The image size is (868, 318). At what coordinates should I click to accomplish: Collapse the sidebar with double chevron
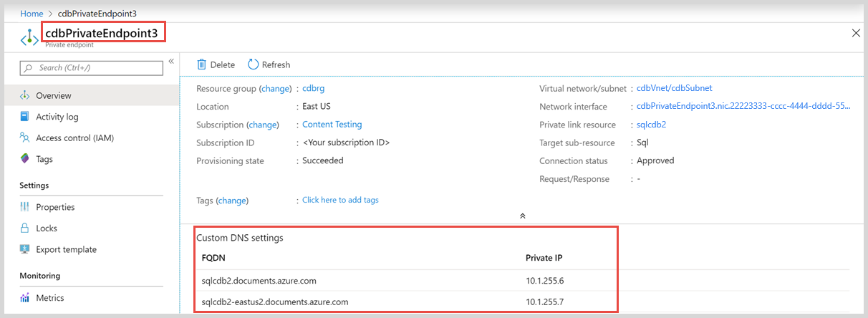point(171,62)
